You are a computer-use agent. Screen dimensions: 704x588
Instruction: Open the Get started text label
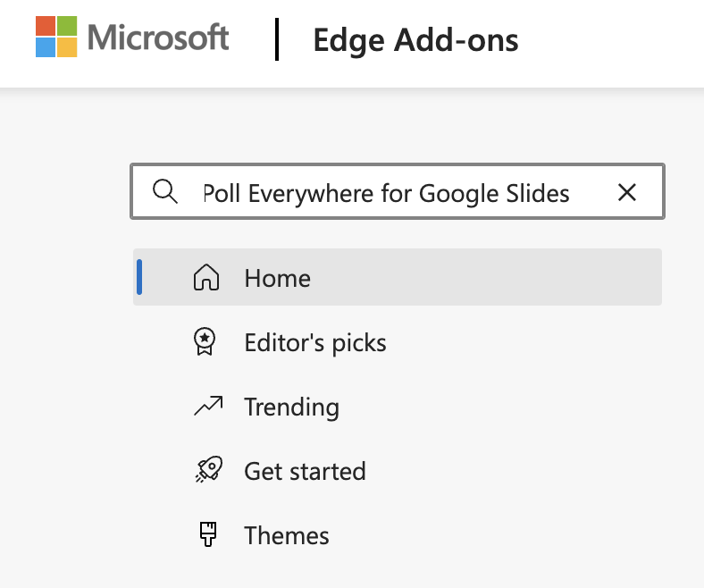306,471
